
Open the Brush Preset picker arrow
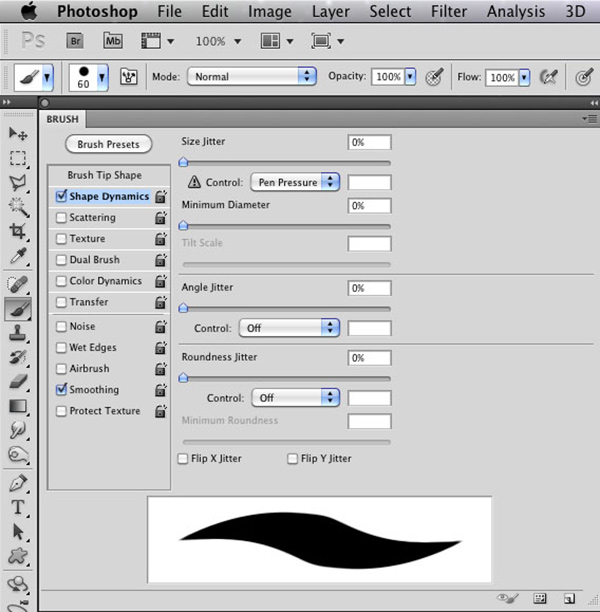[x=102, y=77]
